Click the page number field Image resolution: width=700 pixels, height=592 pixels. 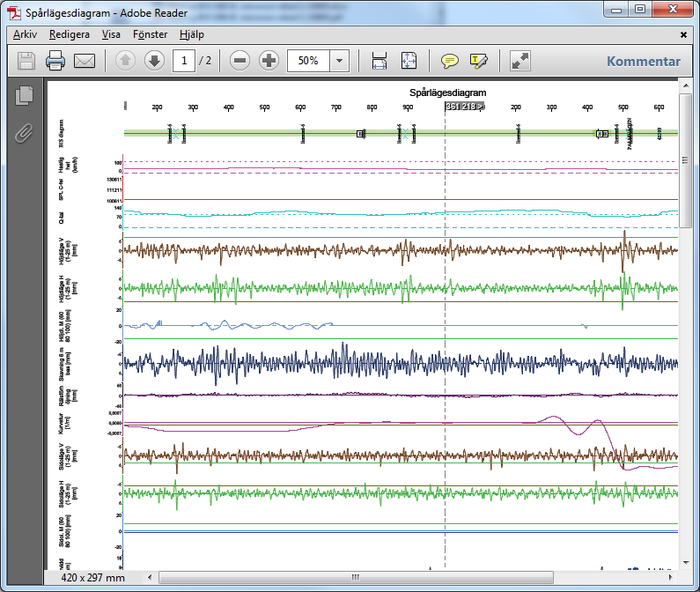pos(184,60)
